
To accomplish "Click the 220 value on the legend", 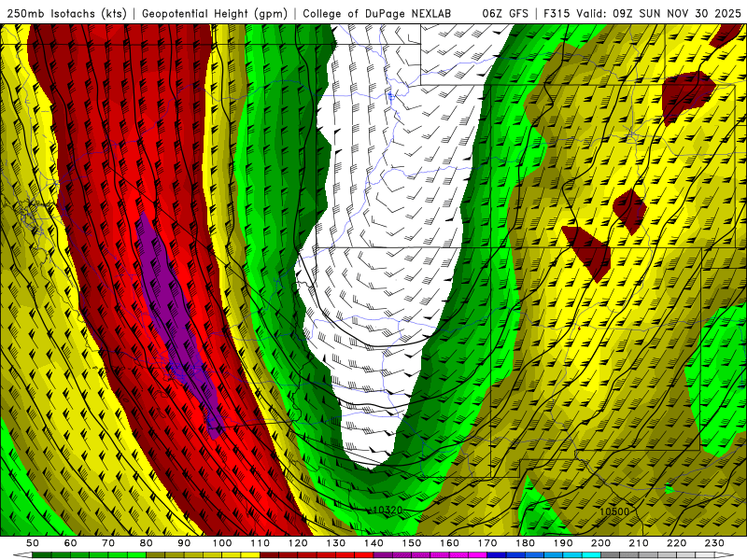I will (x=677, y=543).
